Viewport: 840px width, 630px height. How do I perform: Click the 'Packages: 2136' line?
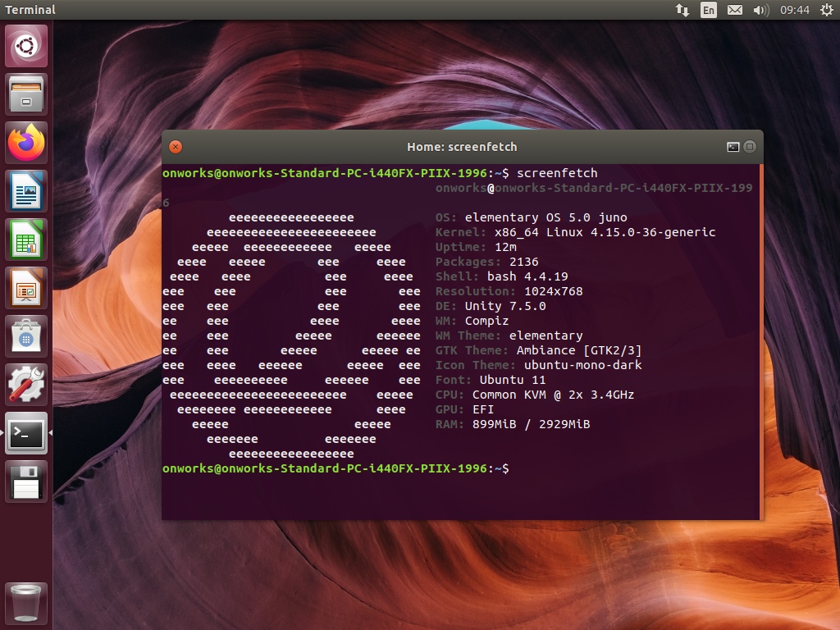487,262
